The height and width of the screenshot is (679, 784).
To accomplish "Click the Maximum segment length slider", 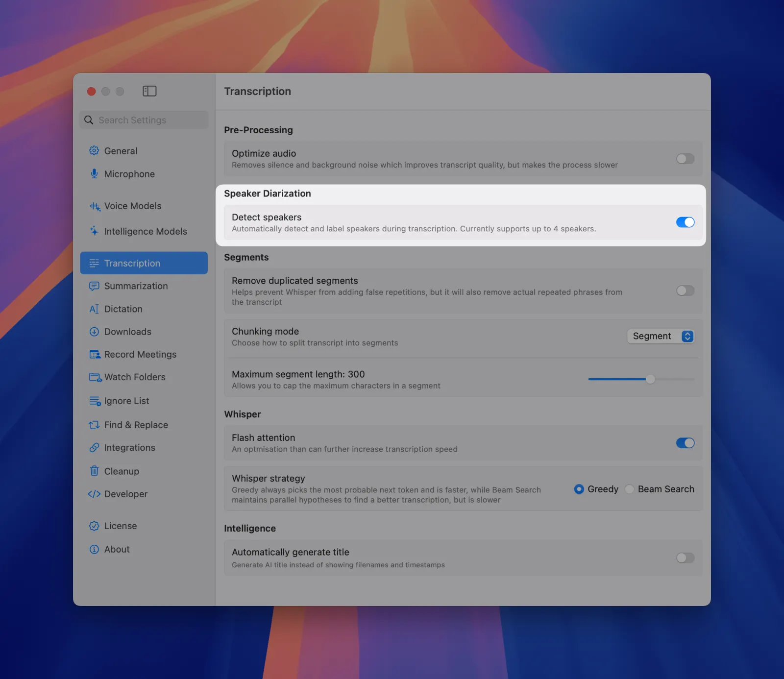I will tap(641, 379).
